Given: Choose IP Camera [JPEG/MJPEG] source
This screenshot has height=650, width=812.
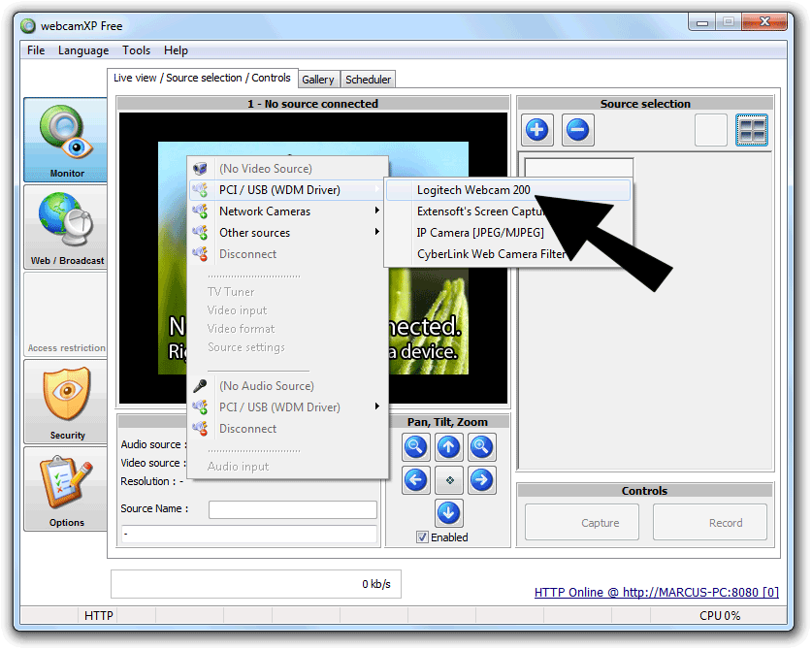Looking at the screenshot, I should pos(508,233).
